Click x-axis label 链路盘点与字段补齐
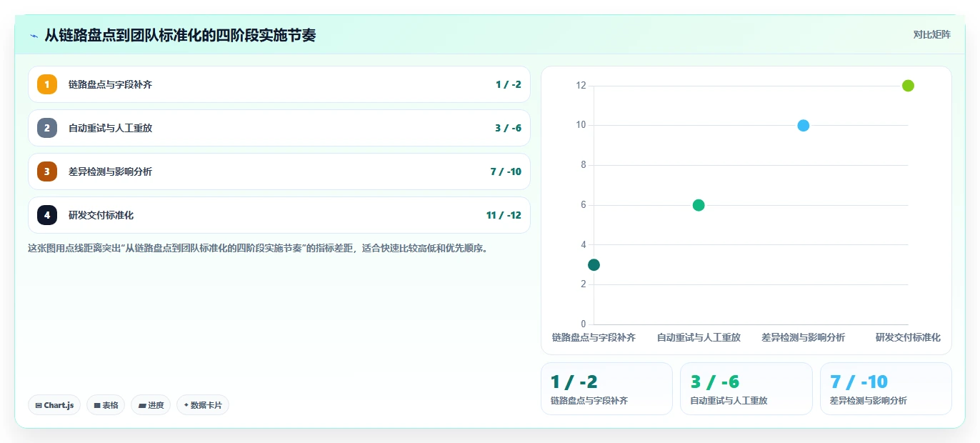The height and width of the screenshot is (443, 980). 594,337
